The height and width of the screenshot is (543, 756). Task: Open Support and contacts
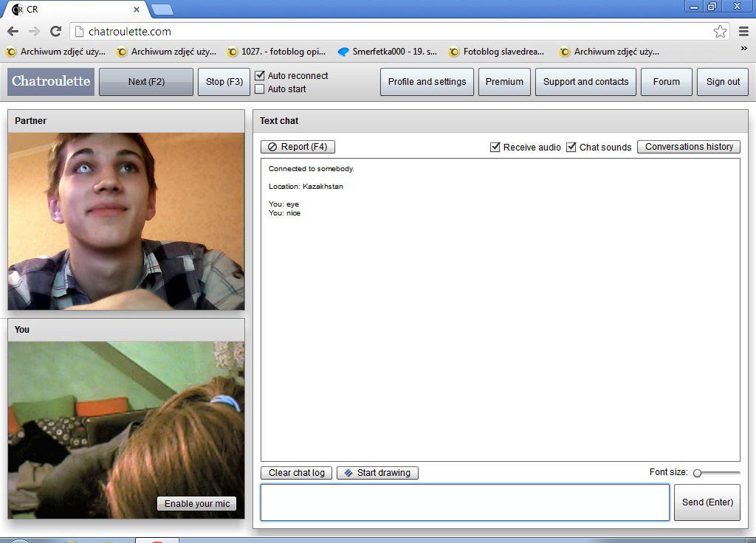point(585,82)
